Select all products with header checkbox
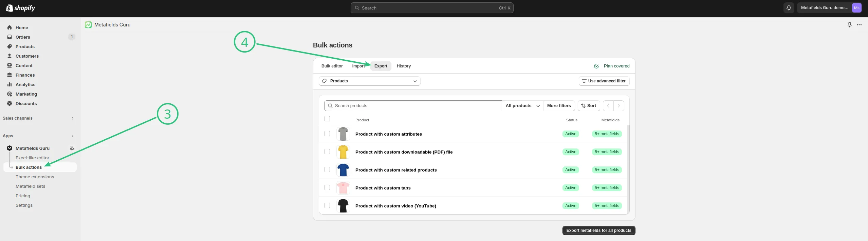This screenshot has width=868, height=241. [327, 119]
